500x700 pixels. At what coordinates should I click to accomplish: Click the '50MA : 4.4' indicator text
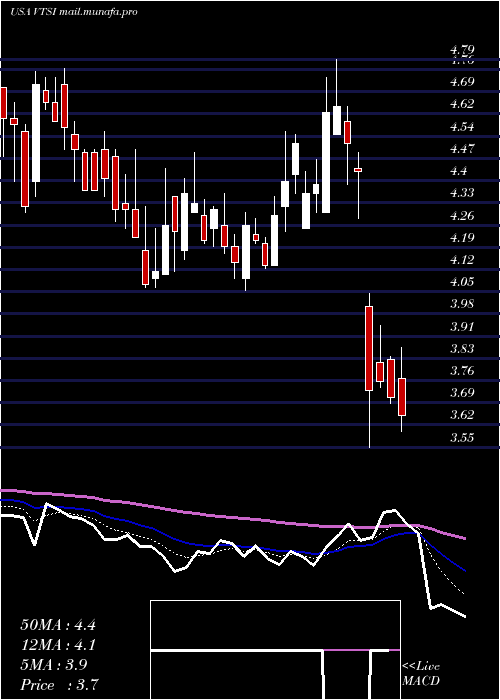[x=58, y=625]
